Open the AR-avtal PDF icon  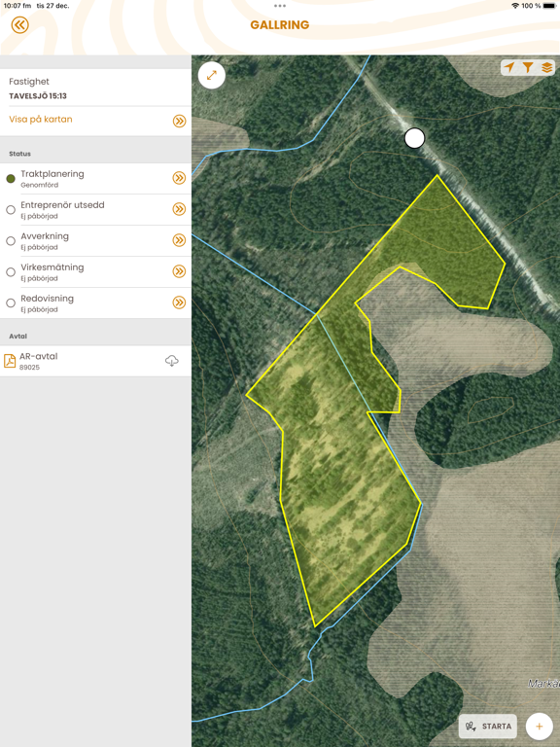pyautogui.click(x=10, y=361)
